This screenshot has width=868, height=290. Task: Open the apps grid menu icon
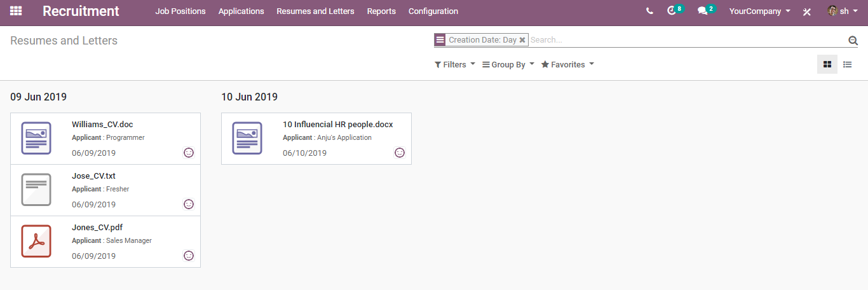[x=16, y=11]
